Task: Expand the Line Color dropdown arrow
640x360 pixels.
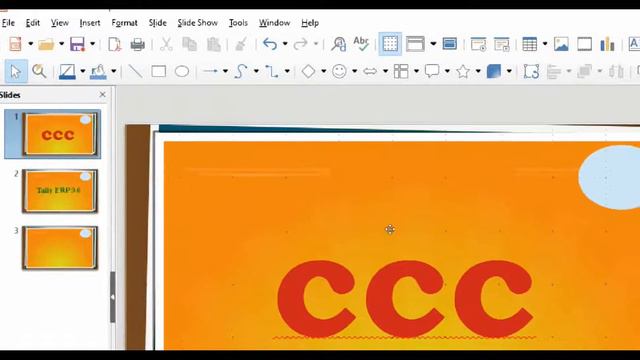Action: tap(83, 71)
